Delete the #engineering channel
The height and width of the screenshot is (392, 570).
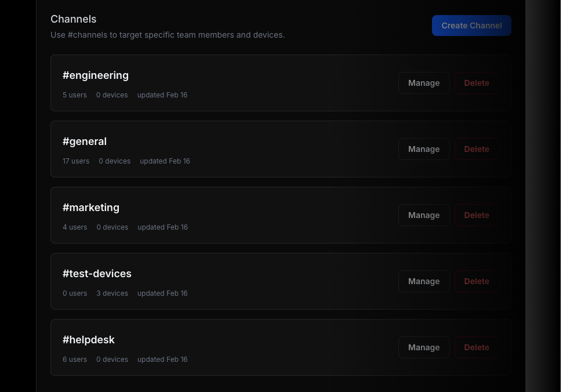pos(477,82)
